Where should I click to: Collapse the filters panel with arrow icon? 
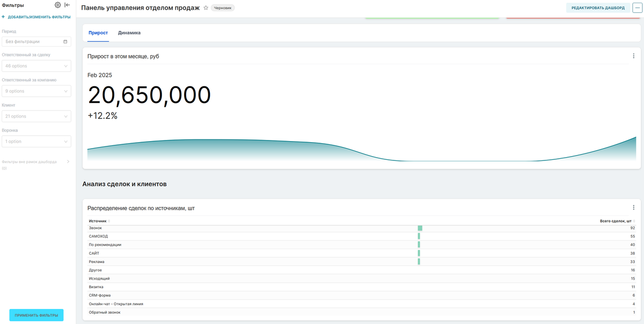point(67,5)
